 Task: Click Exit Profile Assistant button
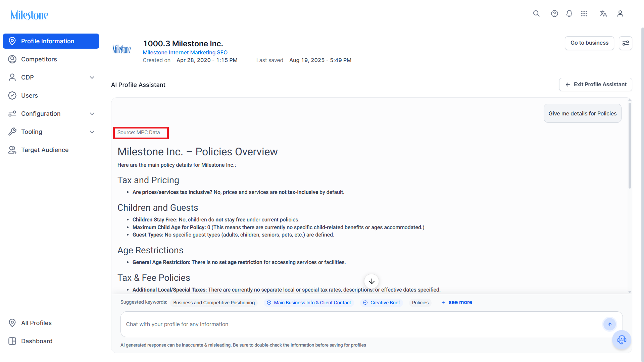(596, 85)
